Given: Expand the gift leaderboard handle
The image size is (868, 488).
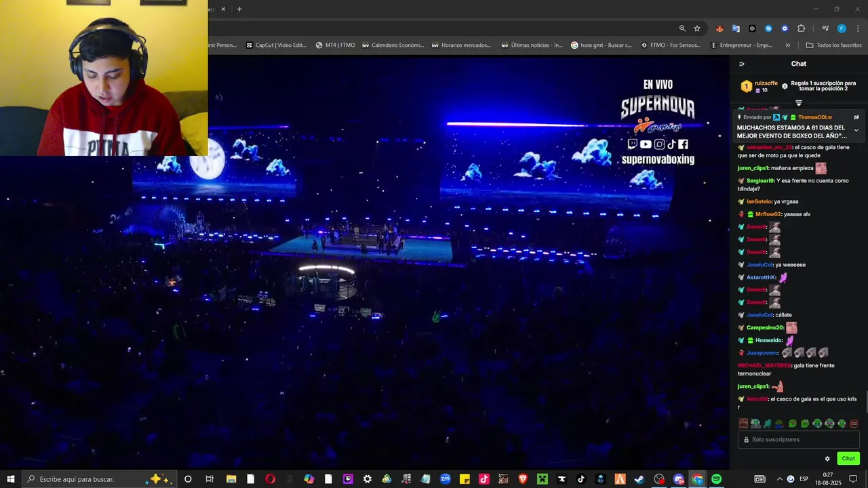Looking at the screenshot, I should (799, 103).
